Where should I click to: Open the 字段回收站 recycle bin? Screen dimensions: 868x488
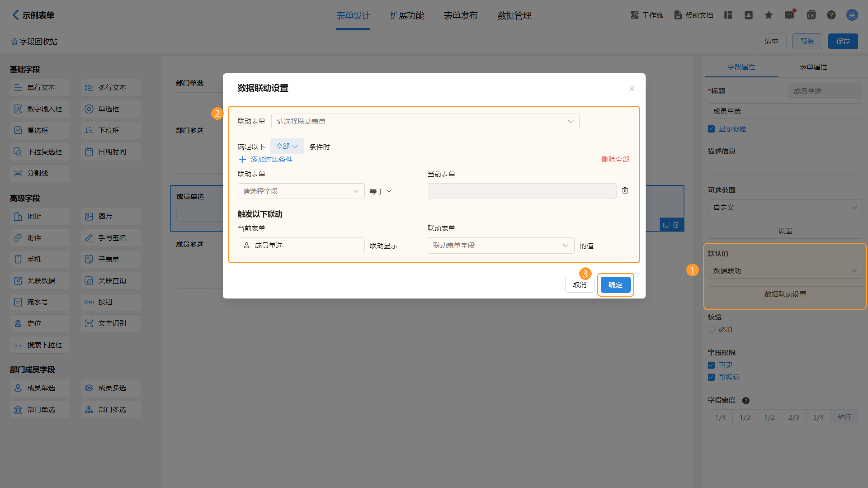[34, 41]
